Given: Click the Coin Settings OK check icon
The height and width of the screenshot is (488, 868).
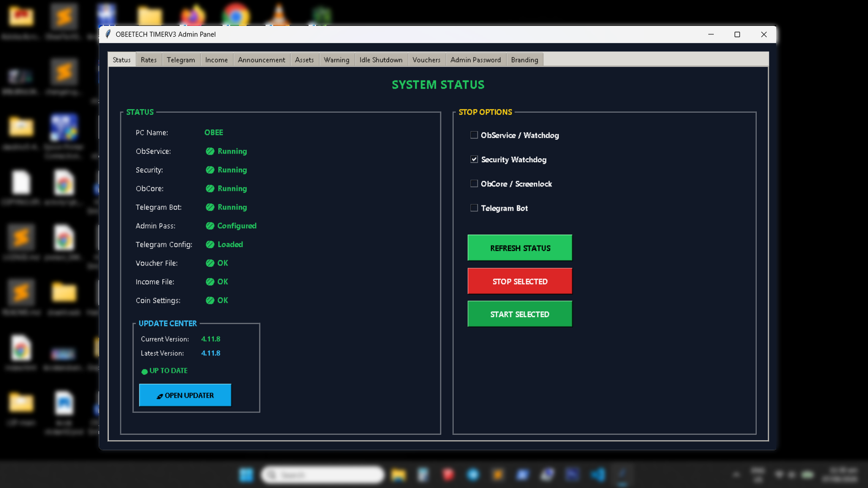Looking at the screenshot, I should (210, 300).
